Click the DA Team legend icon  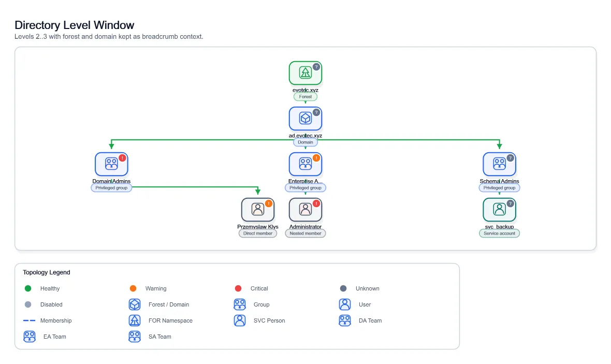click(345, 321)
